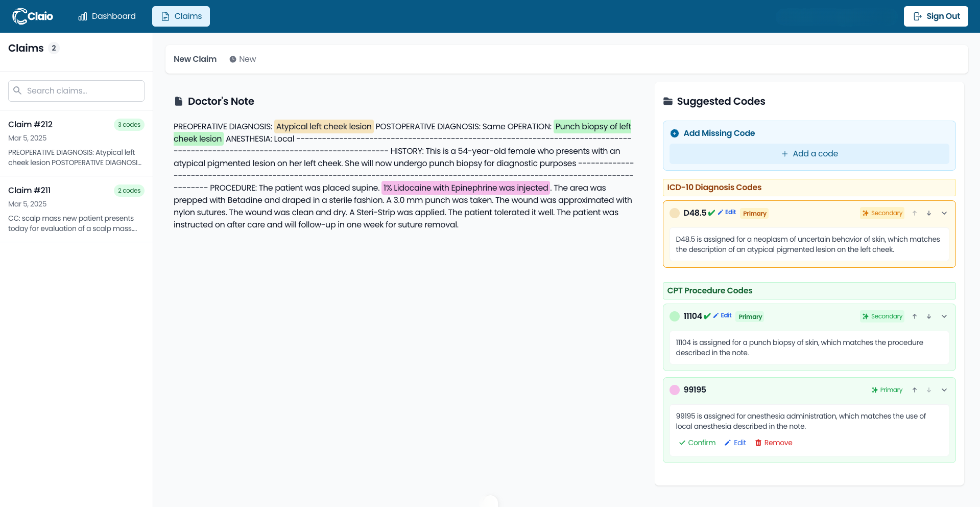Click the 3 codes badge

[x=129, y=125]
